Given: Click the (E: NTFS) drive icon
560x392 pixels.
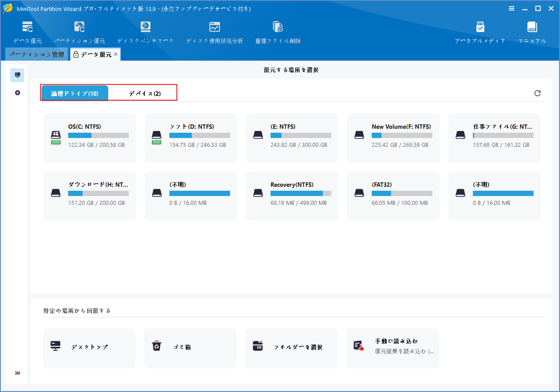Looking at the screenshot, I should pos(258,135).
